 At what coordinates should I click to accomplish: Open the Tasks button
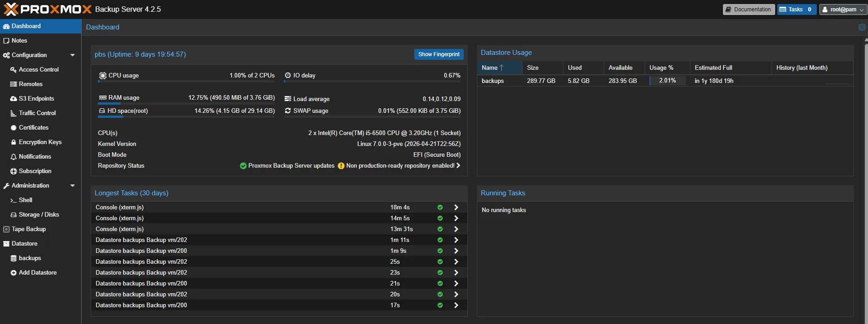[x=797, y=10]
